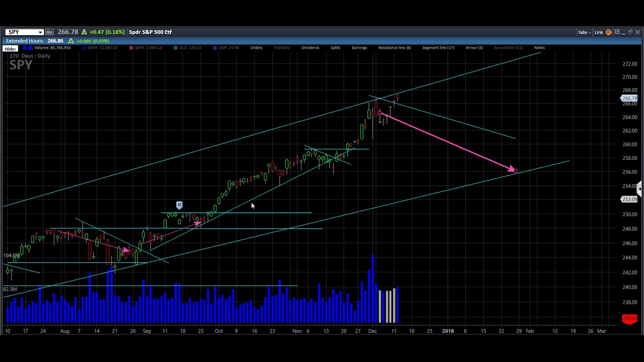The image size is (644, 362).
Task: Toggle Resistance line (6) visibility
Action: tap(394, 48)
